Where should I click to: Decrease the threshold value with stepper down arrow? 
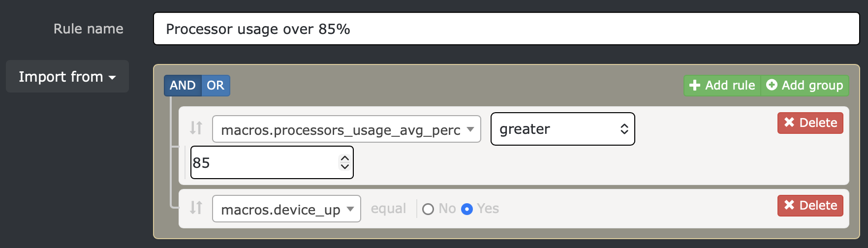(x=345, y=167)
